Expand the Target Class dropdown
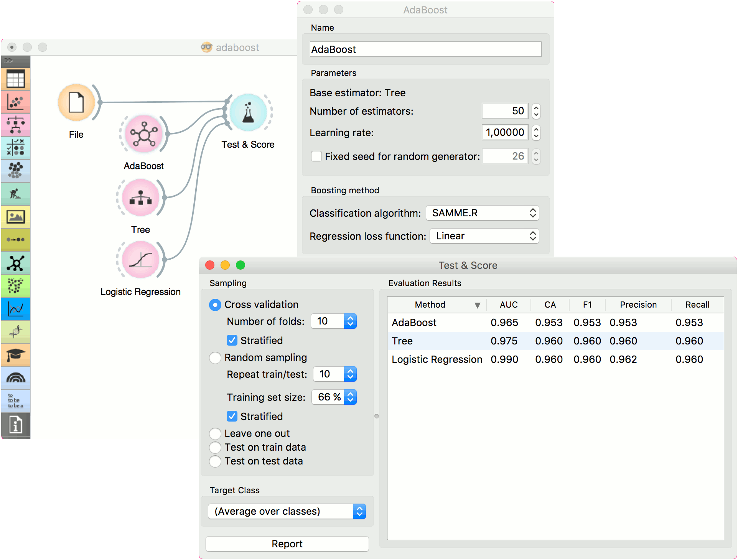The width and height of the screenshot is (738, 560). coord(287,511)
